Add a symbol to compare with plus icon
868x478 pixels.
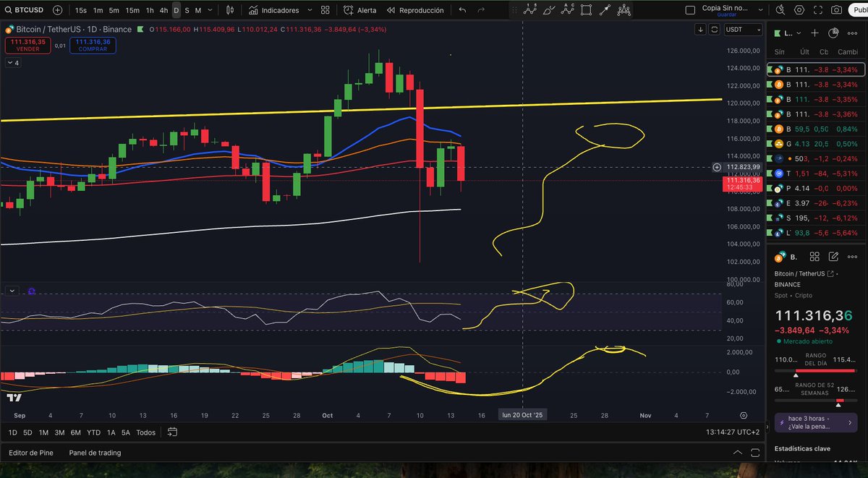(x=57, y=11)
